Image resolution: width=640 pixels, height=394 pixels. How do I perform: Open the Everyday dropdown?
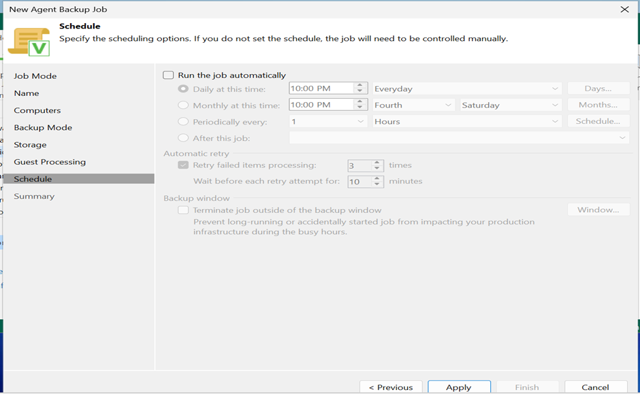pos(467,89)
